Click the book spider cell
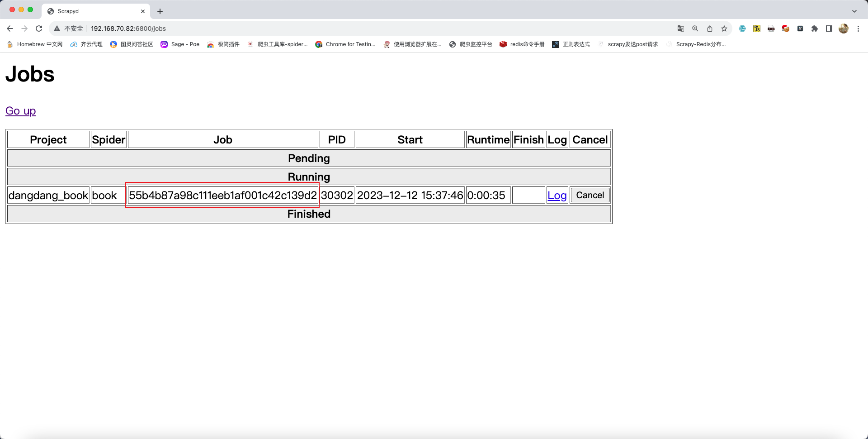 tap(108, 196)
